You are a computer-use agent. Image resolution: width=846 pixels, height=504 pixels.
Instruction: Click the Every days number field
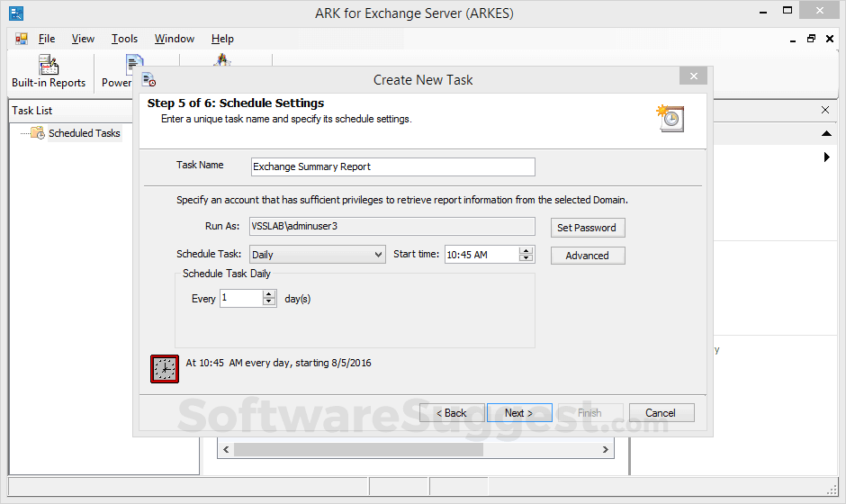tap(241, 298)
